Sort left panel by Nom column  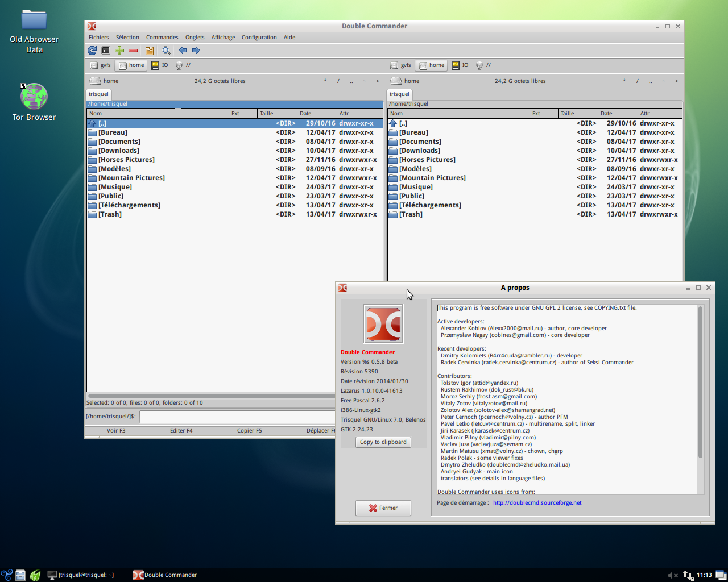click(158, 114)
